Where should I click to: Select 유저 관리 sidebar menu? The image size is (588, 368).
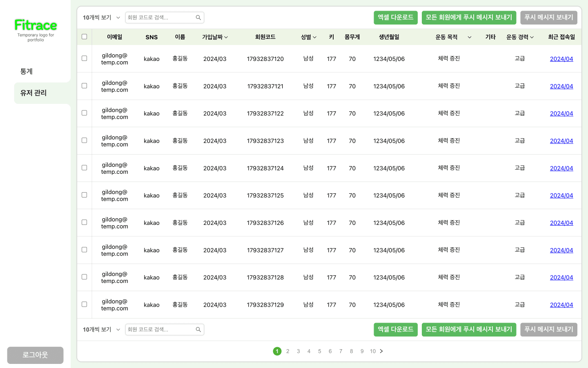pyautogui.click(x=33, y=93)
